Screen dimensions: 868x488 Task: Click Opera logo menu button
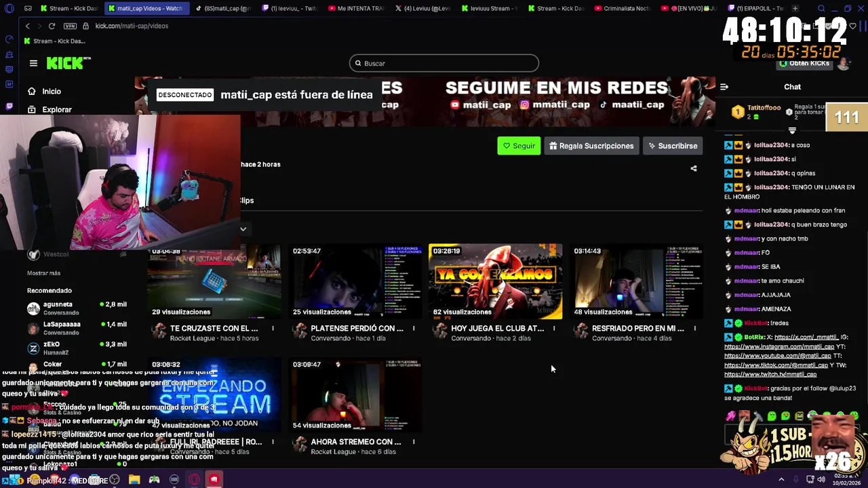click(9, 8)
